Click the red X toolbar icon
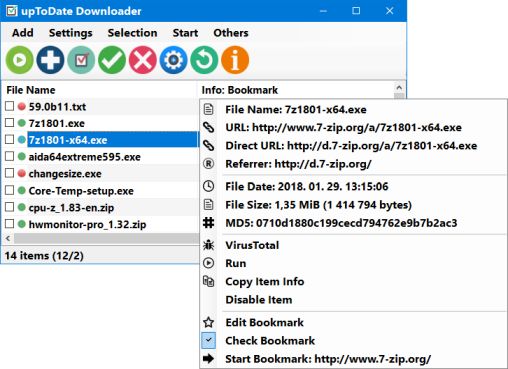 point(143,60)
